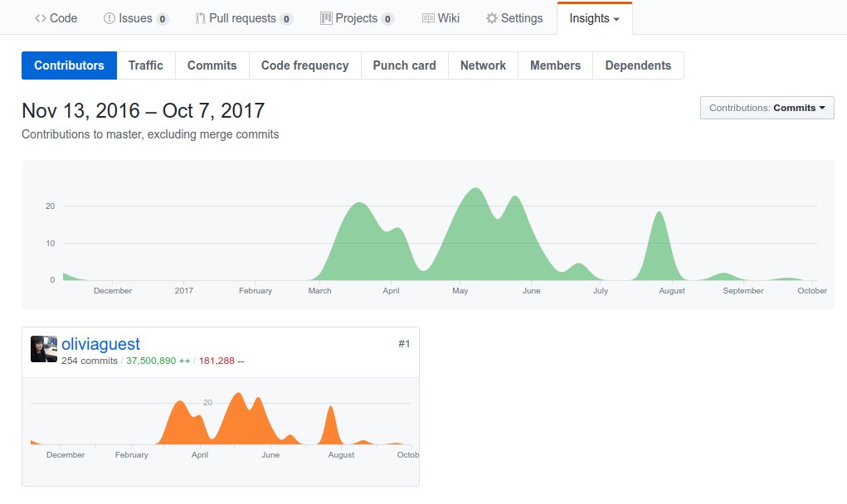Click the Issues count badge
Viewport: 847px width, 504px height.
162,19
